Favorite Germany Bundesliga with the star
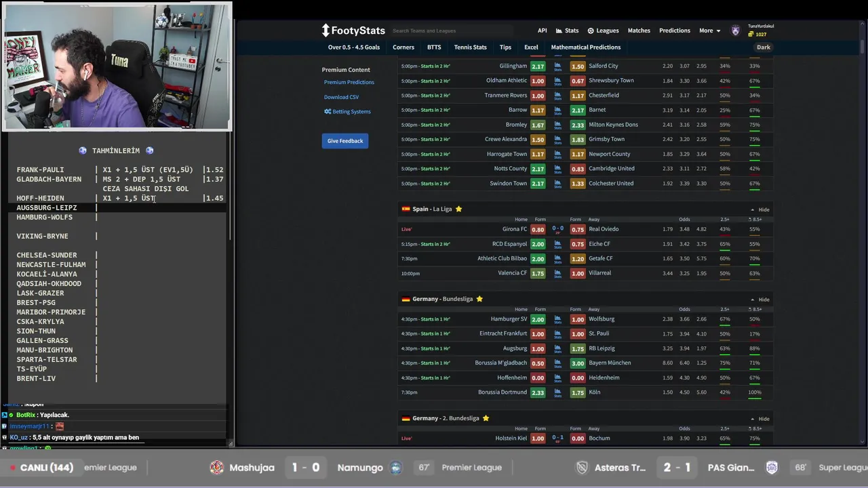 click(x=479, y=299)
